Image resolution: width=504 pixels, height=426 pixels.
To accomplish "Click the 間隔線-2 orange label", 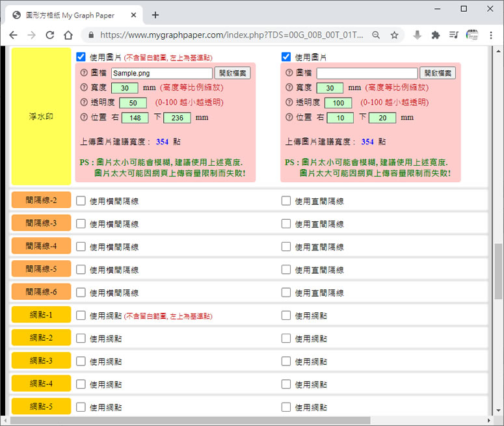I will [41, 200].
